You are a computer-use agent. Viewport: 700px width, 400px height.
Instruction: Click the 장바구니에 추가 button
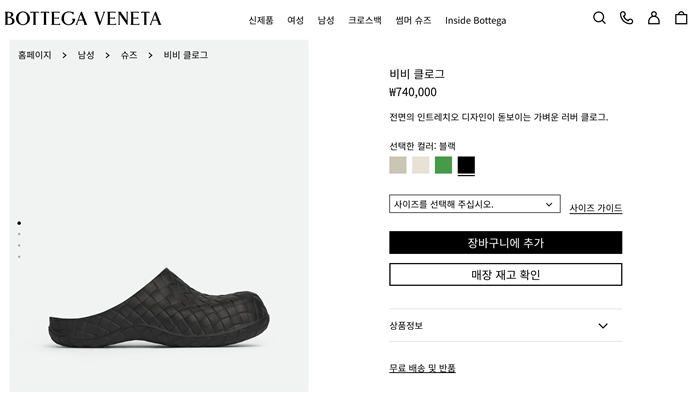coord(505,243)
